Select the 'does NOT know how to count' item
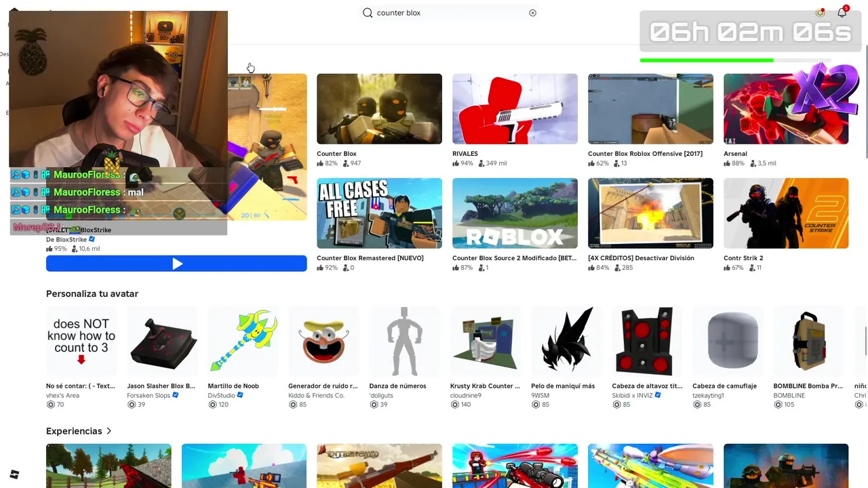The width and height of the screenshot is (868, 488). coord(81,342)
